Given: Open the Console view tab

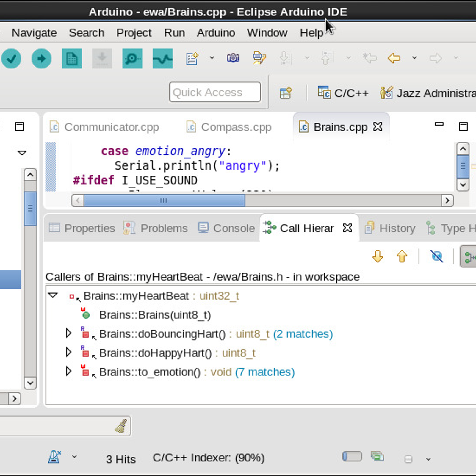Looking at the screenshot, I should pyautogui.click(x=226, y=228).
